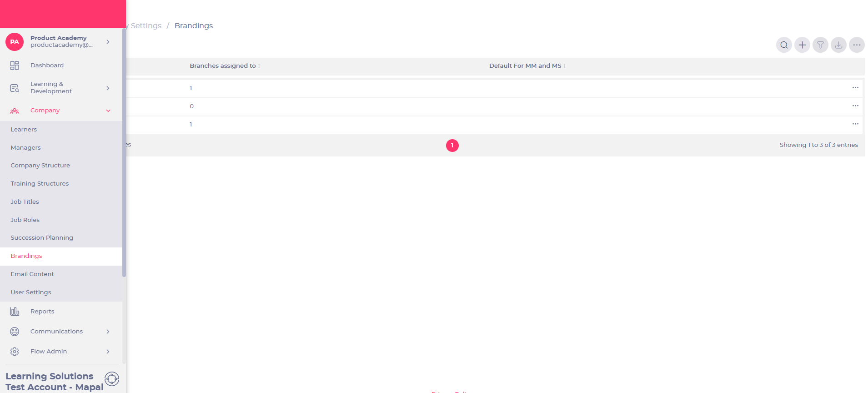Open Company Structure menu item
The width and height of the screenshot is (868, 393).
(40, 166)
